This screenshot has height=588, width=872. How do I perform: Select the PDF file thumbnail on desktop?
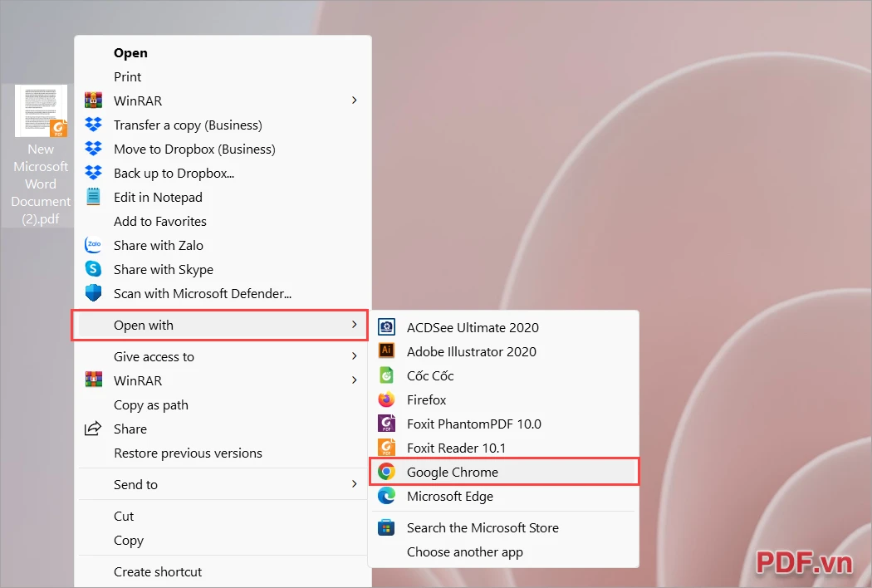(41, 110)
